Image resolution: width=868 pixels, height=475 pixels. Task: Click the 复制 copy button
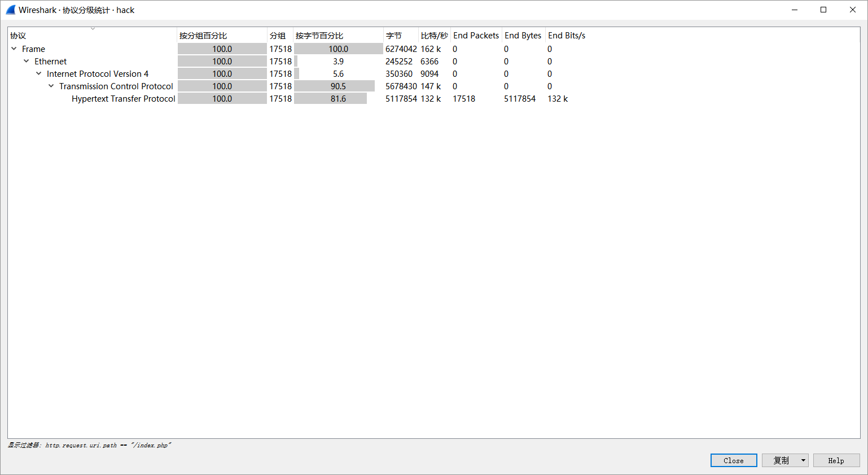pos(781,460)
